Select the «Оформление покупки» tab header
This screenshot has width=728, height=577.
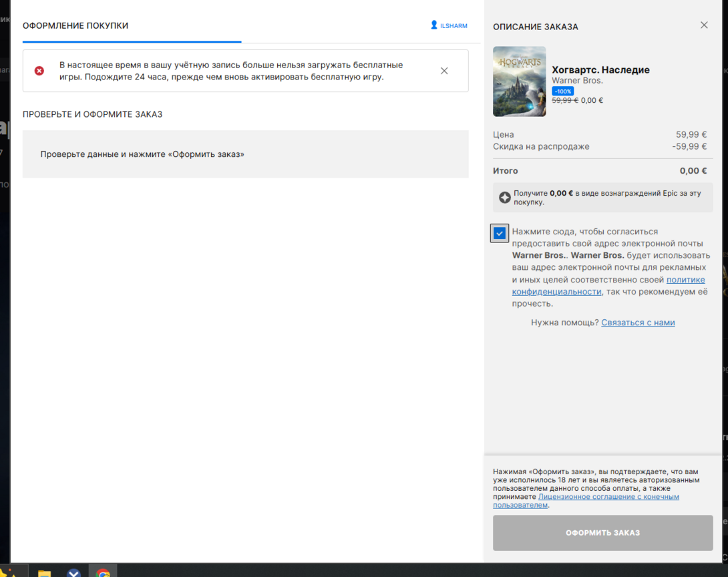75,26
